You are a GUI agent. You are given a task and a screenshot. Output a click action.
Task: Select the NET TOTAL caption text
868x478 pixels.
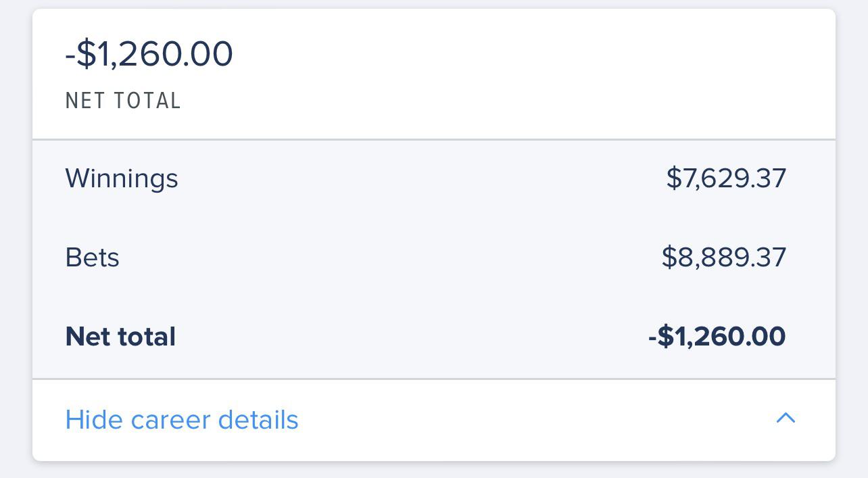(123, 100)
